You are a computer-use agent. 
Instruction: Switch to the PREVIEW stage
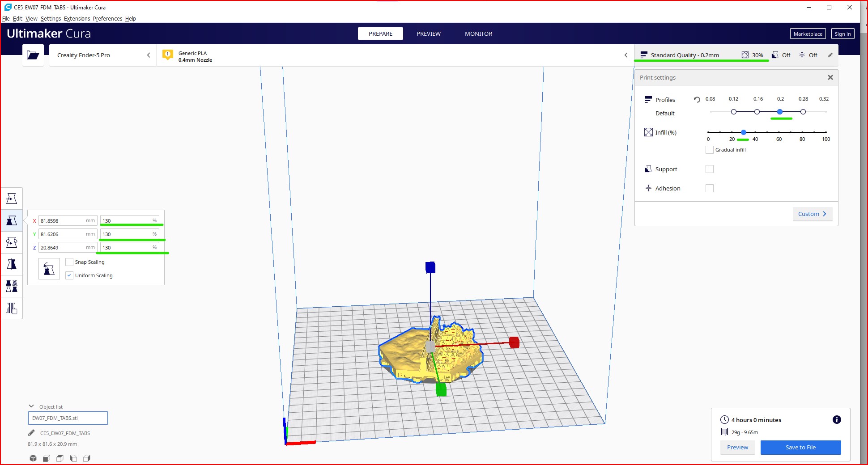[x=429, y=34]
